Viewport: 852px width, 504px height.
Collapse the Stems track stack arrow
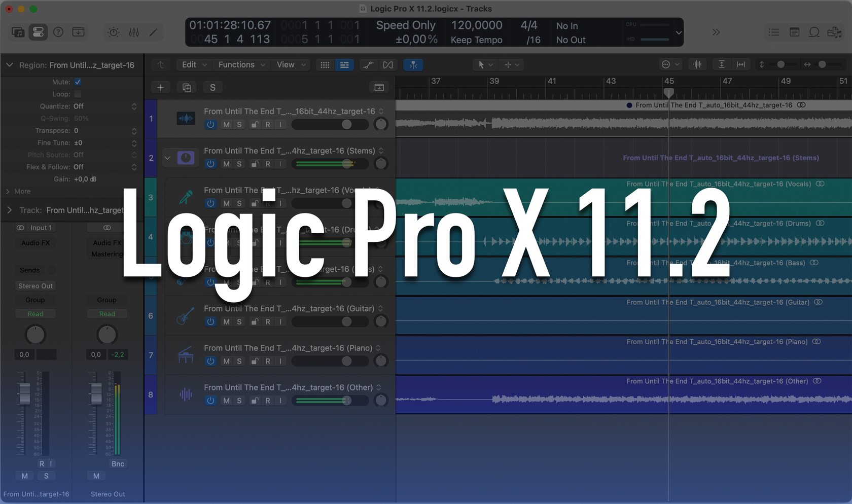click(167, 158)
